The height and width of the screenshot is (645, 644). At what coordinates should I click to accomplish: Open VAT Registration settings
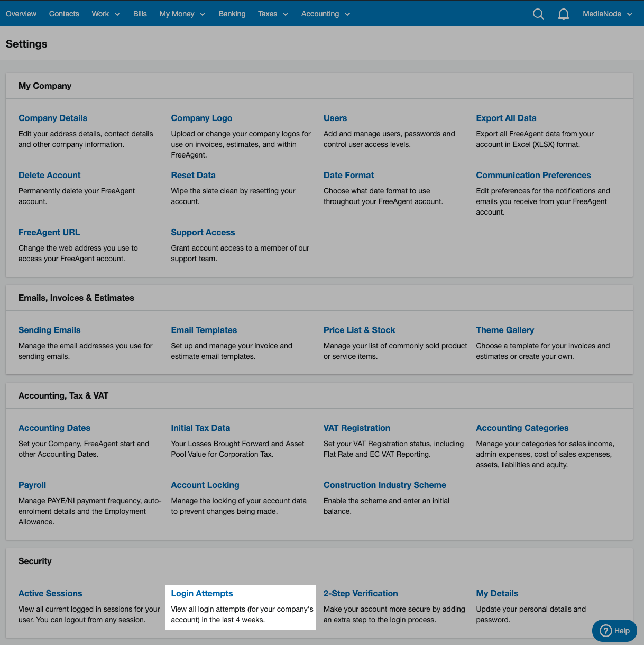point(357,428)
